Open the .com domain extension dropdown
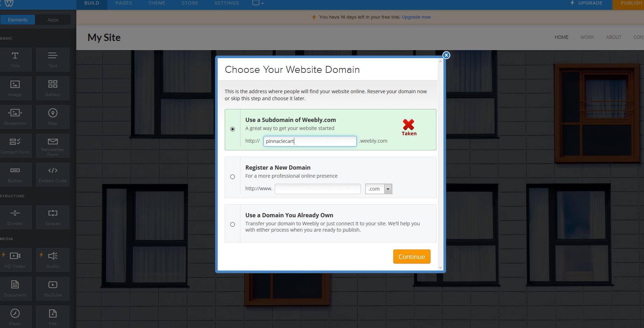The height and width of the screenshot is (328, 644). point(379,189)
